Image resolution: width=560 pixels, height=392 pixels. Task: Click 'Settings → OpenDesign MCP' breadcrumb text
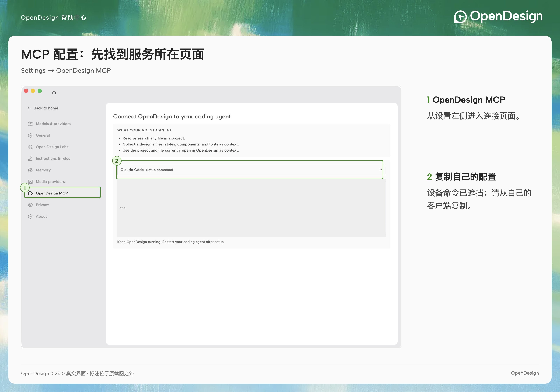tap(66, 71)
